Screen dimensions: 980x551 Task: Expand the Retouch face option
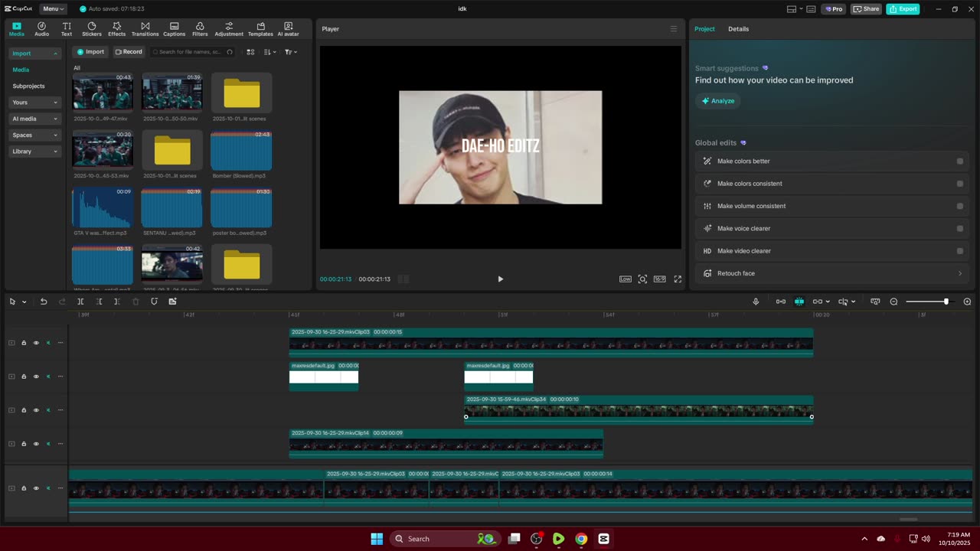click(960, 273)
